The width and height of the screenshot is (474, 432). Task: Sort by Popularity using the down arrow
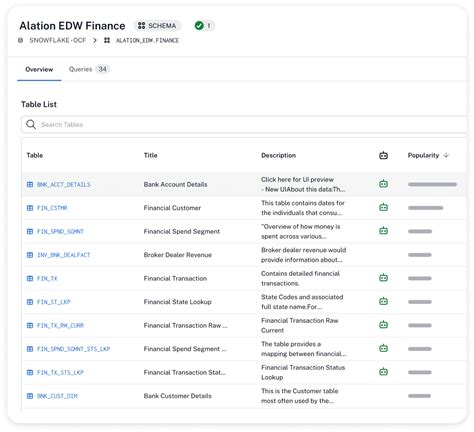click(446, 155)
